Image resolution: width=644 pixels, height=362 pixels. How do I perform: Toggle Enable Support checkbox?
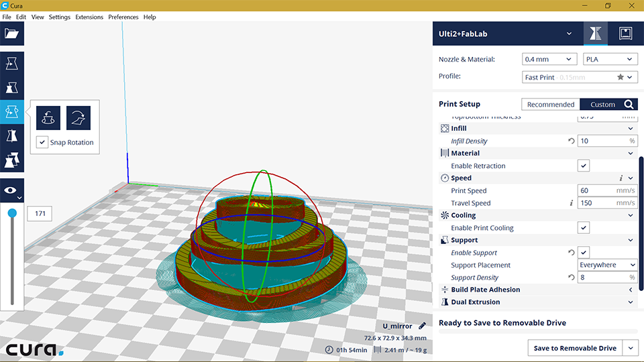tap(583, 253)
